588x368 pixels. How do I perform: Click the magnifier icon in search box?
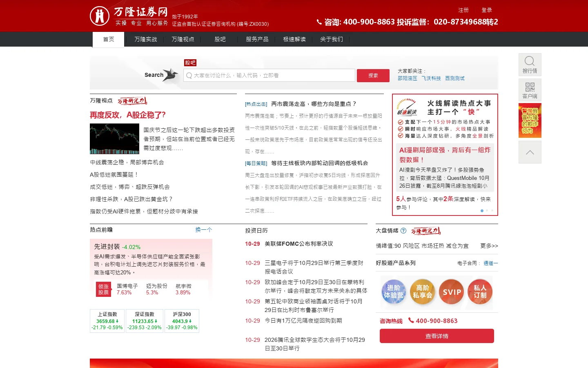(x=189, y=75)
